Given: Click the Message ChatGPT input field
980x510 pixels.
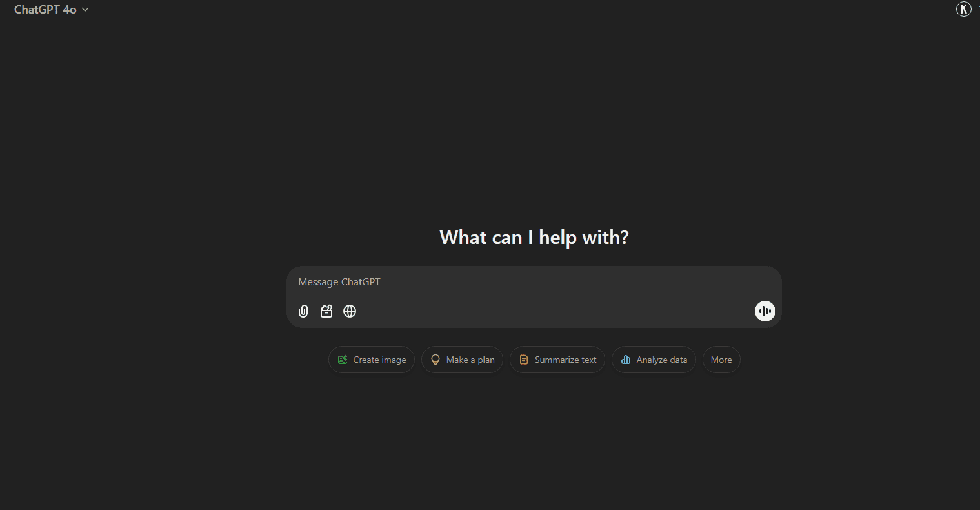Looking at the screenshot, I should [533, 282].
